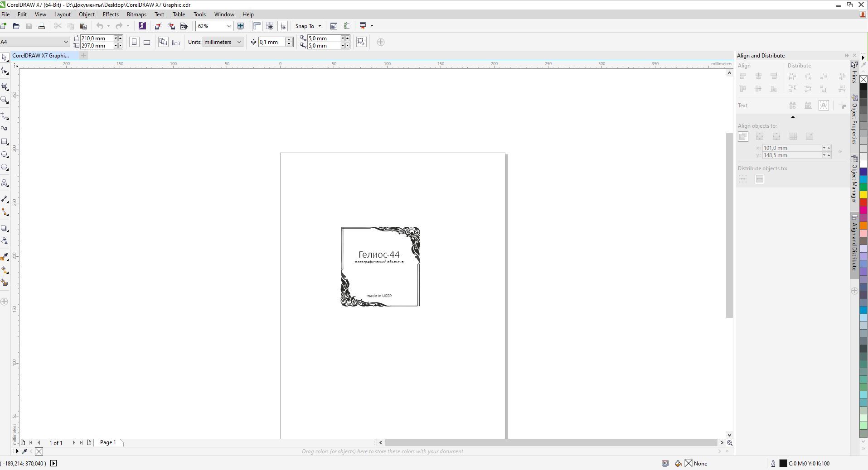Select the Smart Fill tool

tap(5, 283)
